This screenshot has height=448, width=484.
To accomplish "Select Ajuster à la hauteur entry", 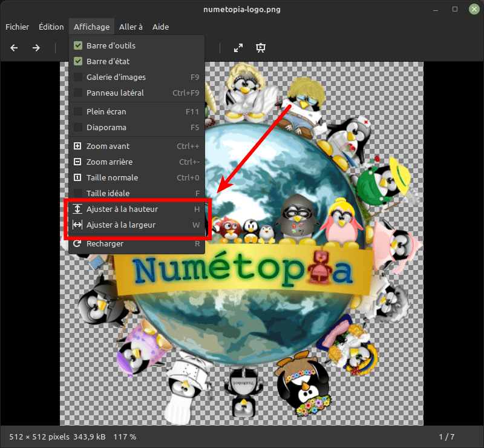I will coord(137,209).
